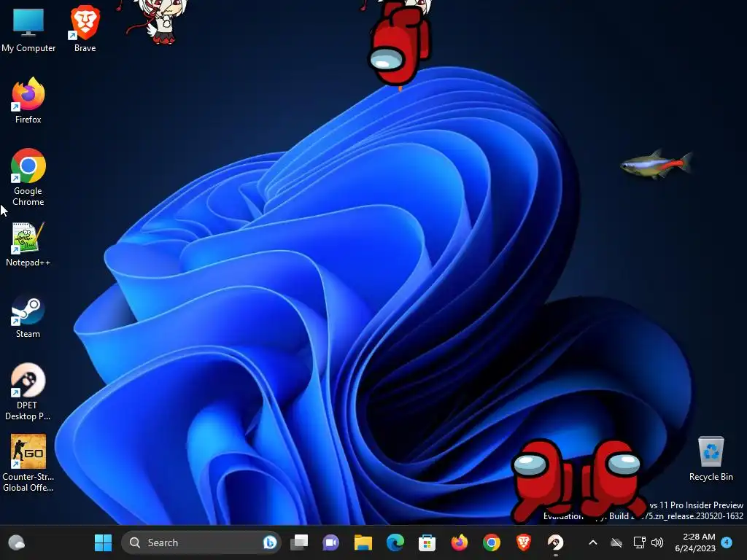The height and width of the screenshot is (560, 747).
Task: Click the OneDrive cloud tray icon
Action: (616, 542)
